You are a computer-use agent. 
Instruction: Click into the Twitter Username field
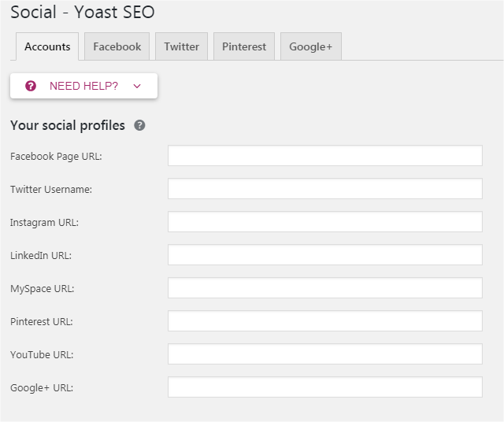click(x=325, y=189)
